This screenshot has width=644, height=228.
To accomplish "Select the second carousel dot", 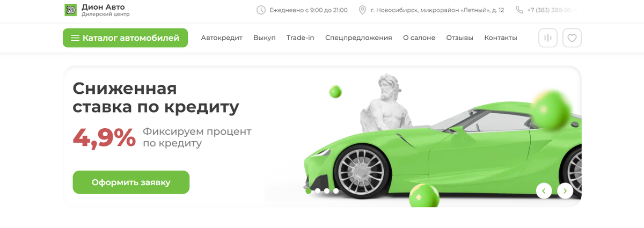I will click(318, 190).
